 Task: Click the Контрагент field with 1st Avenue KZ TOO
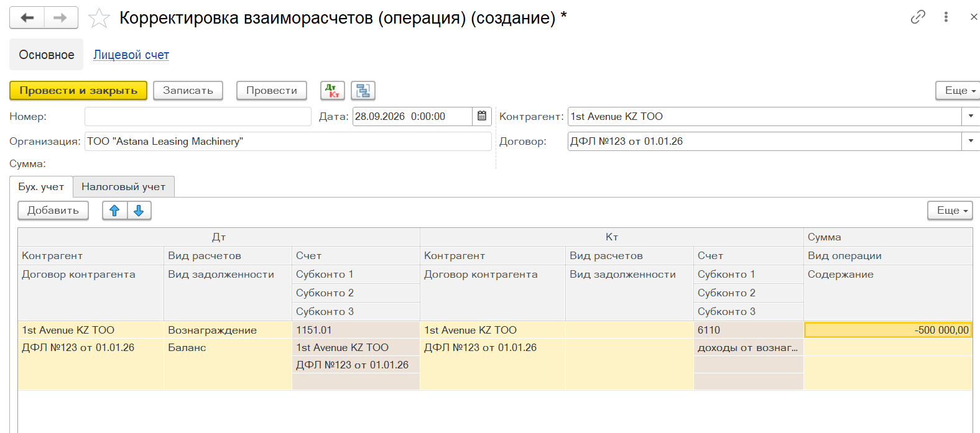(765, 116)
